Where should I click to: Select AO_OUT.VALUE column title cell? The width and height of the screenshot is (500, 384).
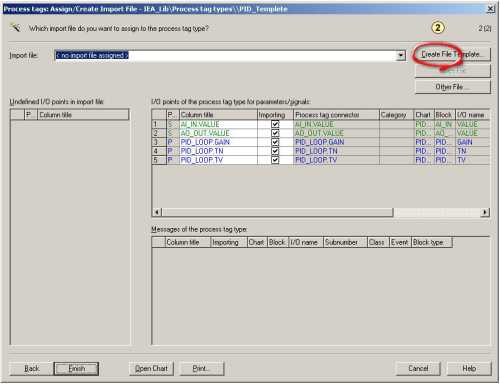(x=218, y=133)
